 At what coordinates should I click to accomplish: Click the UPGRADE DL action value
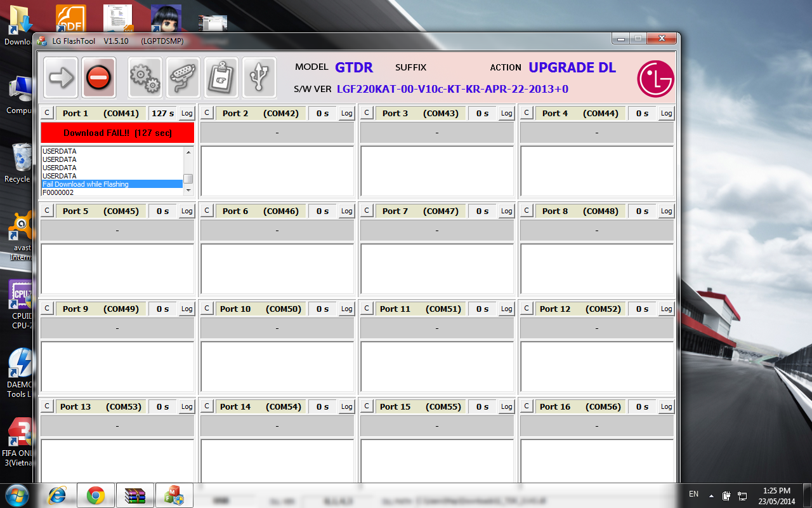pyautogui.click(x=572, y=67)
